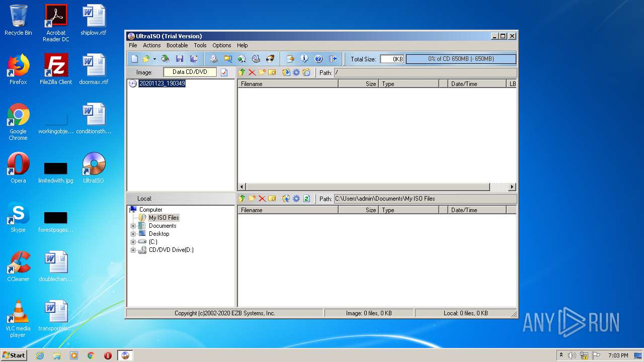Image resolution: width=644 pixels, height=362 pixels.
Task: Click the Mount to Virtual Drive icon
Action: click(256, 59)
